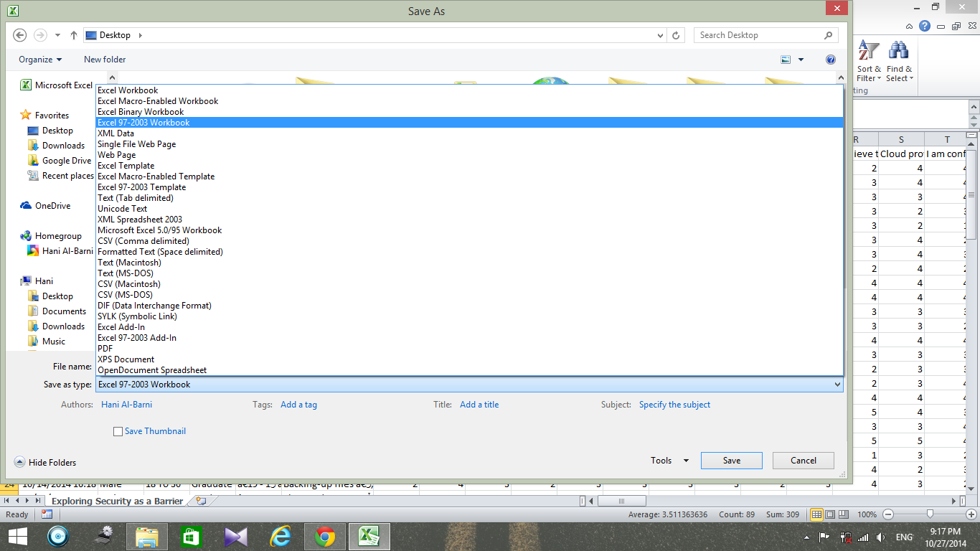This screenshot has height=551, width=980.
Task: Select PDF as file type
Action: [469, 349]
